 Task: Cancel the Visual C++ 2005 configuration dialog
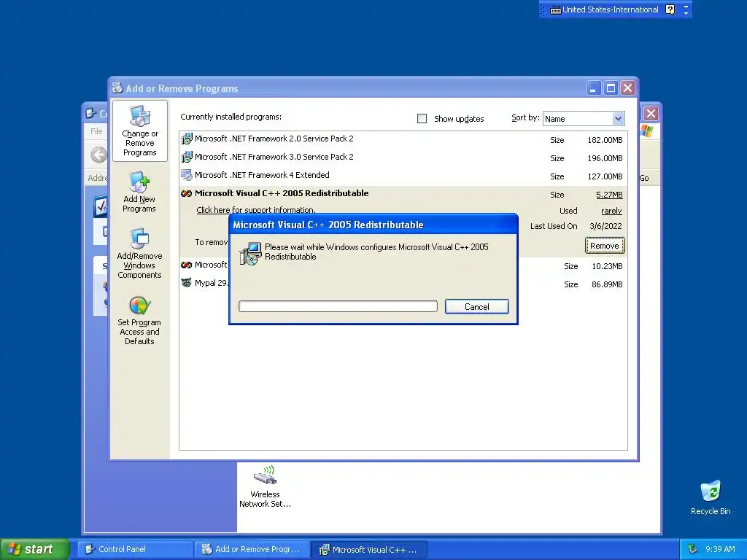477,307
